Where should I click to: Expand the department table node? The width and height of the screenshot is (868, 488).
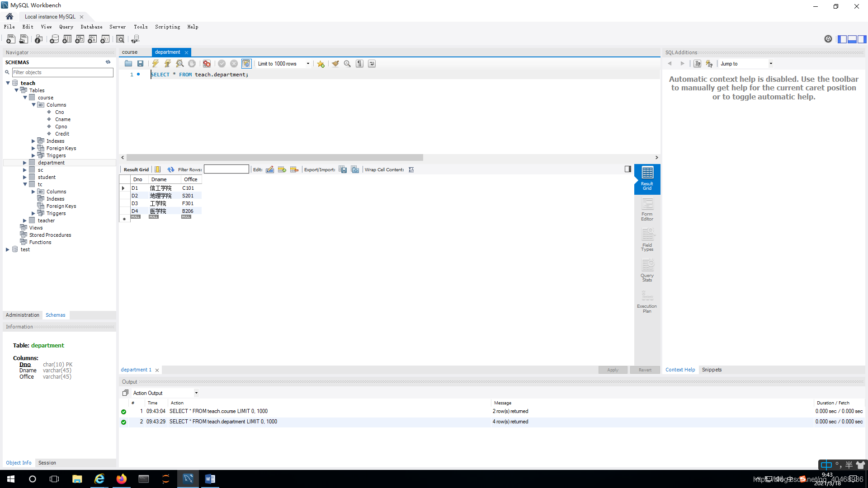click(x=25, y=163)
